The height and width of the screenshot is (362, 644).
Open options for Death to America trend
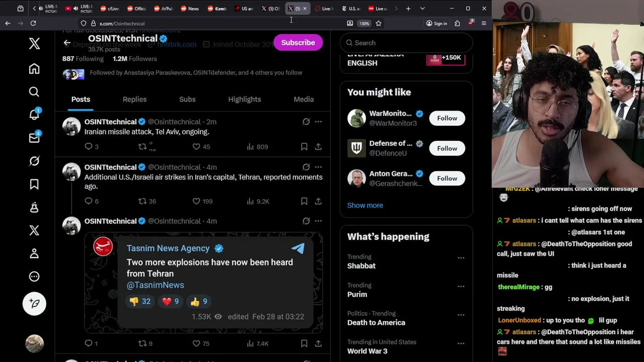click(461, 315)
